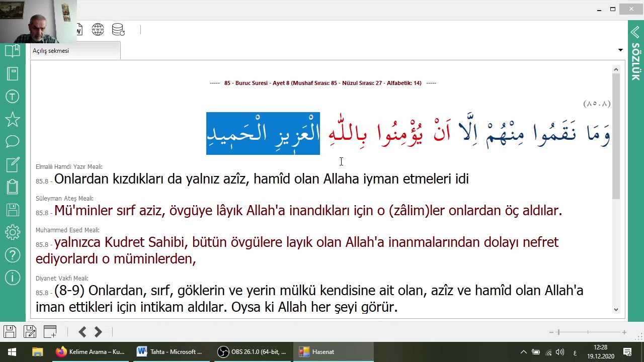Open the Windows notification center
This screenshot has height=362, width=644.
[627, 352]
